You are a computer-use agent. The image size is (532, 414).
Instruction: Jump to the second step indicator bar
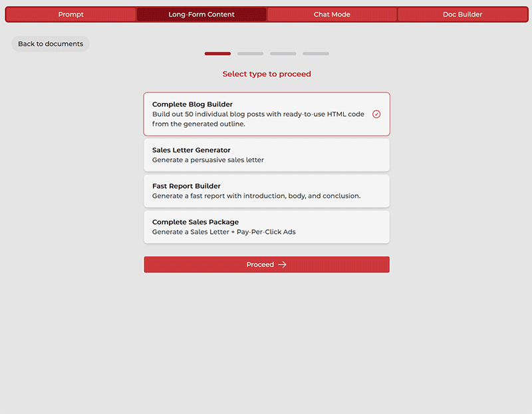250,53
